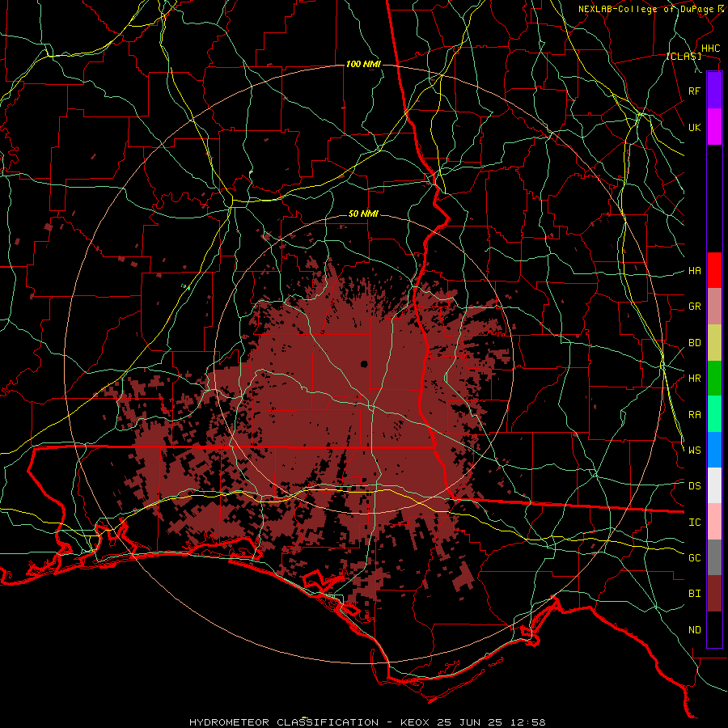Click the 50 NMI range ring label
728x728 pixels.
363,214
